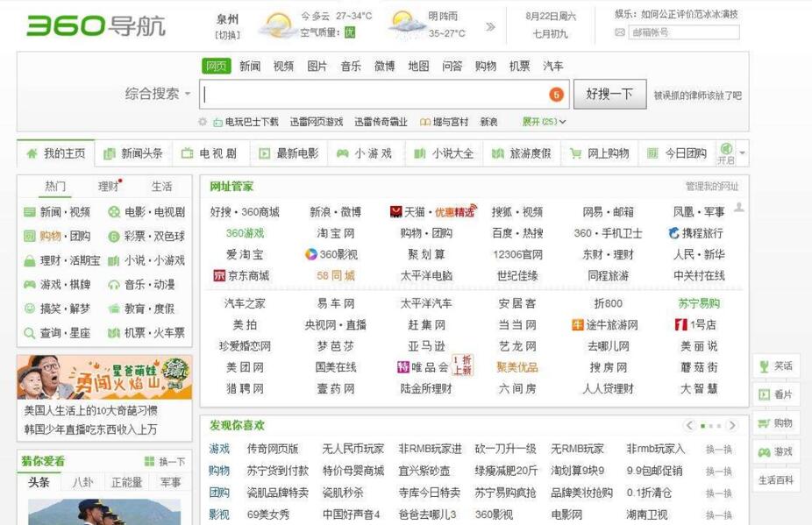The width and height of the screenshot is (812, 525).
Task: Open the 游戏 gamepad sidebar shortcut
Action: [x=776, y=451]
